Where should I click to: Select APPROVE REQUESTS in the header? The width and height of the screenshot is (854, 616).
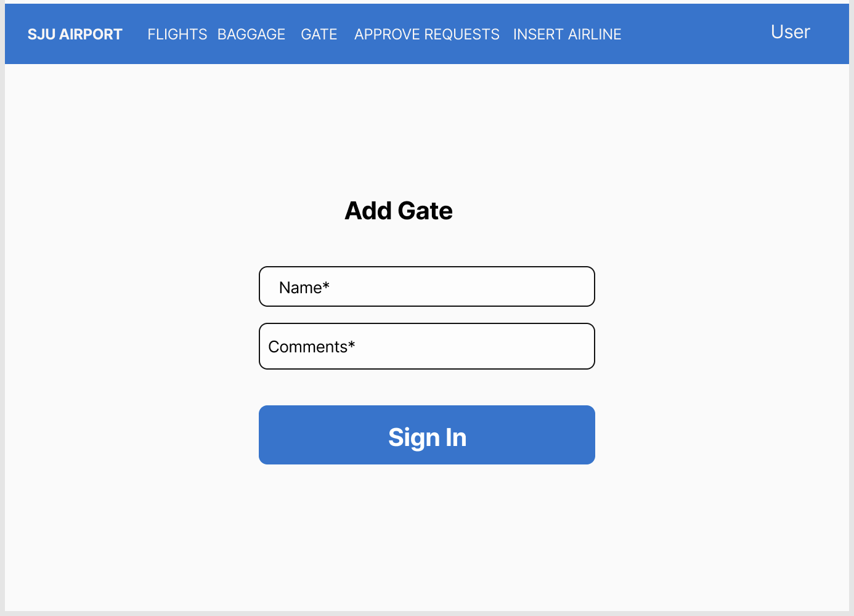pyautogui.click(x=426, y=34)
